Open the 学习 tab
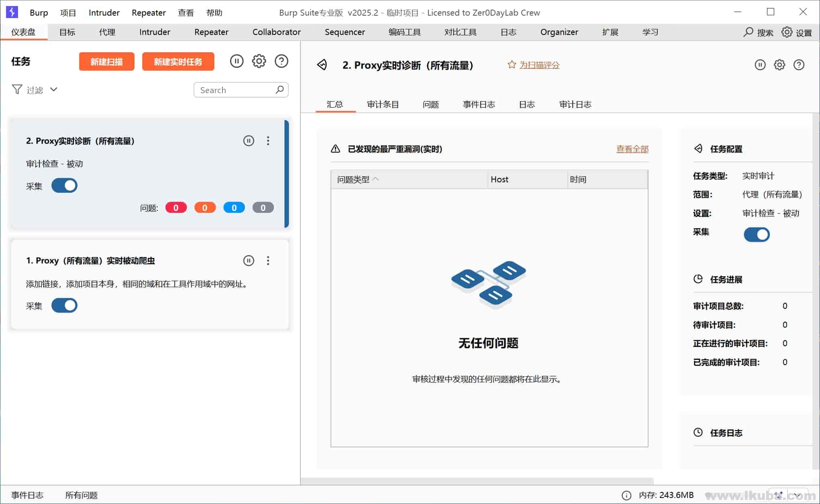The image size is (820, 504). [650, 32]
